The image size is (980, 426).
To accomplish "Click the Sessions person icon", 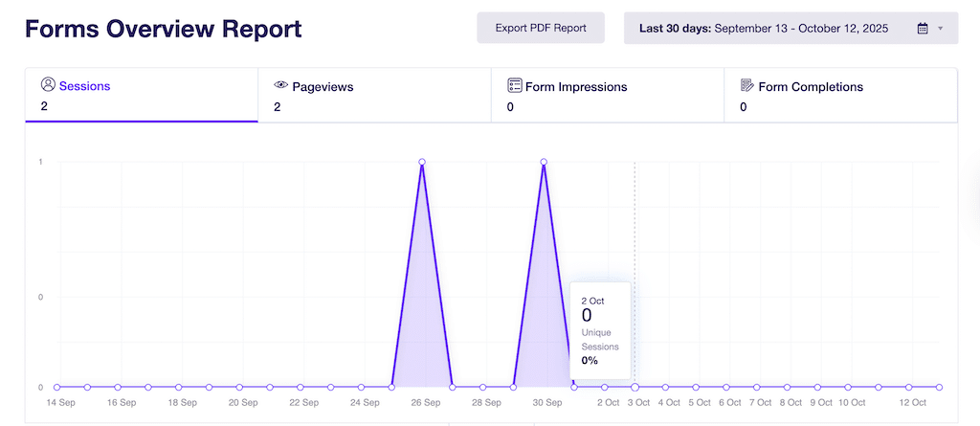I will click(x=48, y=85).
